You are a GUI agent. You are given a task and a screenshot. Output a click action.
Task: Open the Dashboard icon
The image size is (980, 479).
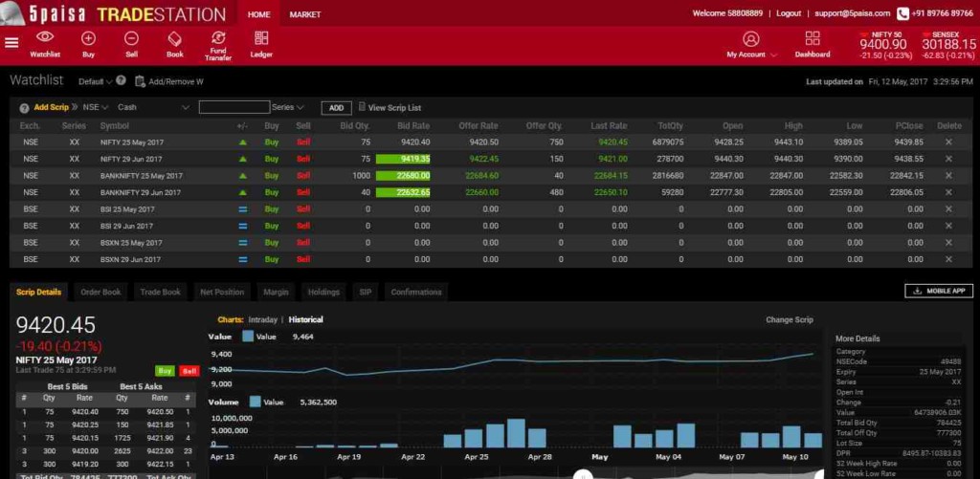point(813,39)
